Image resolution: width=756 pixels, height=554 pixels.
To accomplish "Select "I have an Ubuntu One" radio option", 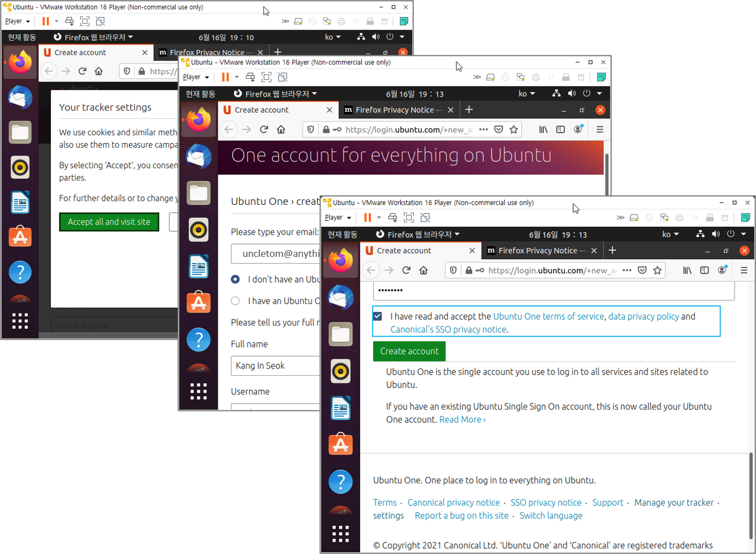I will [x=235, y=300].
